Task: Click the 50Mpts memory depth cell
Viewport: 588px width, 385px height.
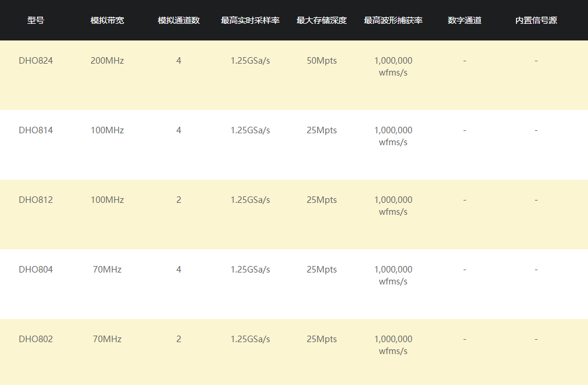Action: coord(322,61)
